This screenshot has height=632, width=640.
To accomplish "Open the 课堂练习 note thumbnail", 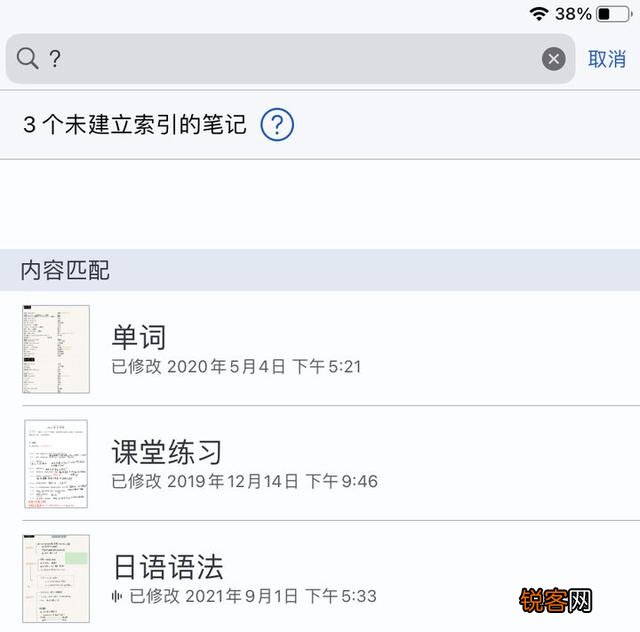I will pyautogui.click(x=56, y=464).
